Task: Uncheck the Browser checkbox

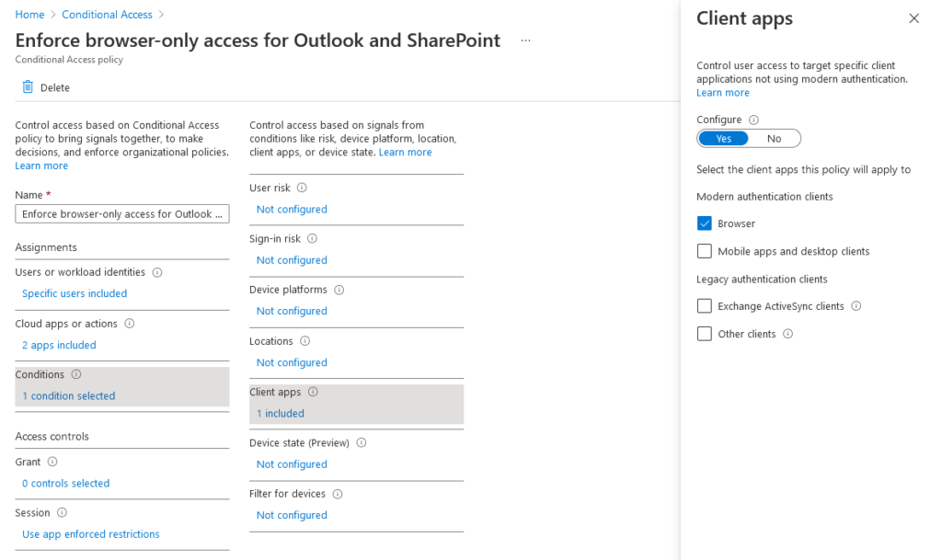Action: [x=704, y=223]
